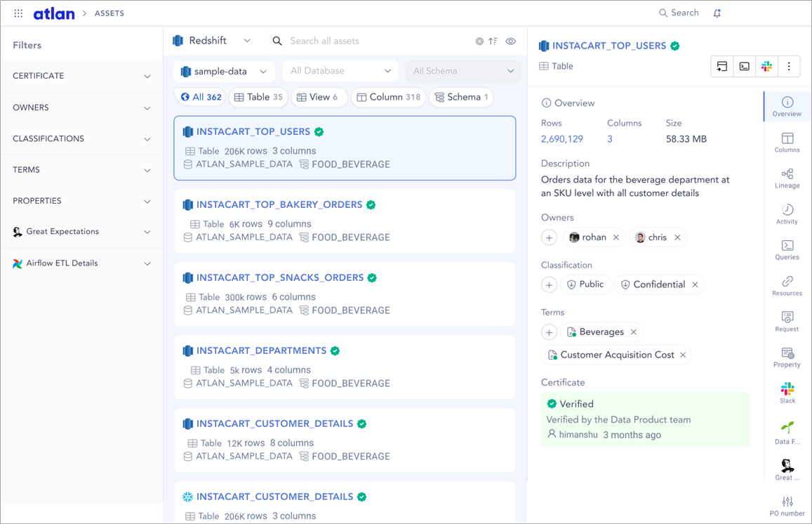Add a term with plus button
Screen dimensions: 812x524
(x=550, y=332)
